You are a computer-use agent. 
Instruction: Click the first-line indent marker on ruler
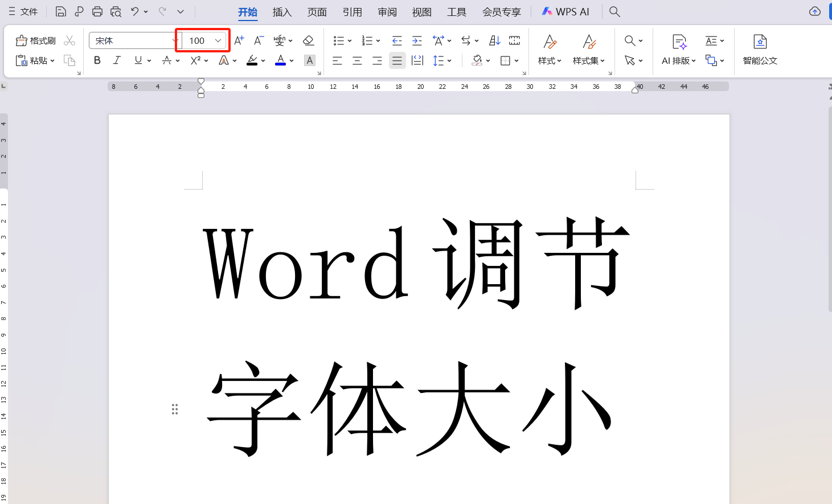(x=201, y=82)
